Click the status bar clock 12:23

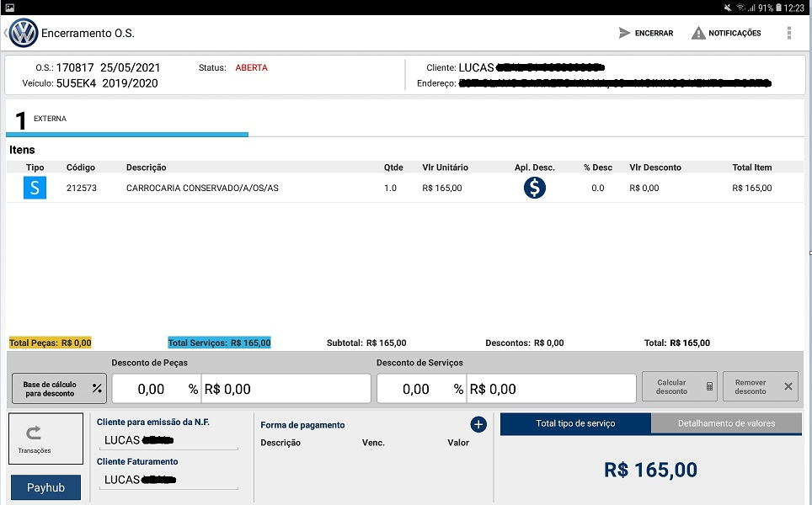click(793, 8)
